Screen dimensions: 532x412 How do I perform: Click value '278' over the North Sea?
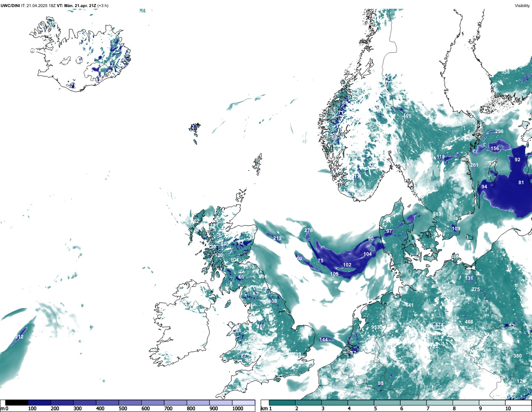tap(308, 230)
